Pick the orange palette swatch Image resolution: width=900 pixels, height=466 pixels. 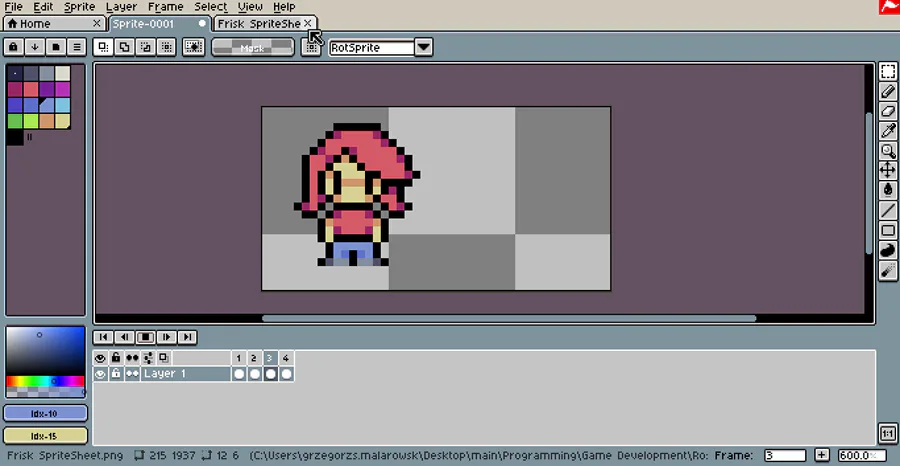tap(47, 121)
